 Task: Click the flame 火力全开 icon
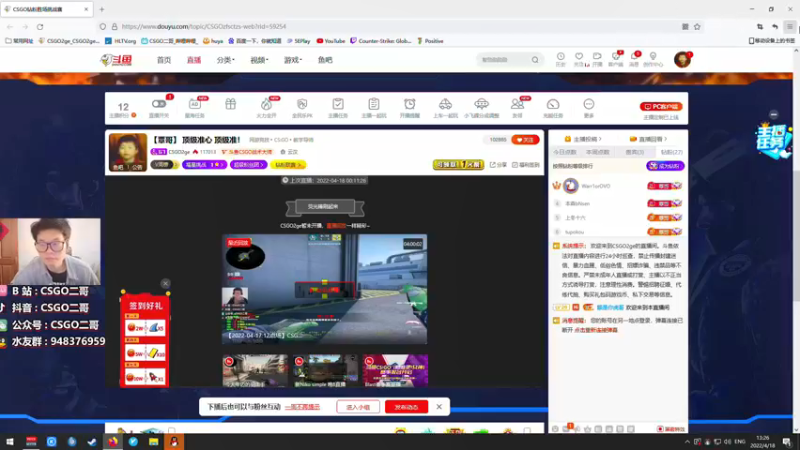point(266,104)
